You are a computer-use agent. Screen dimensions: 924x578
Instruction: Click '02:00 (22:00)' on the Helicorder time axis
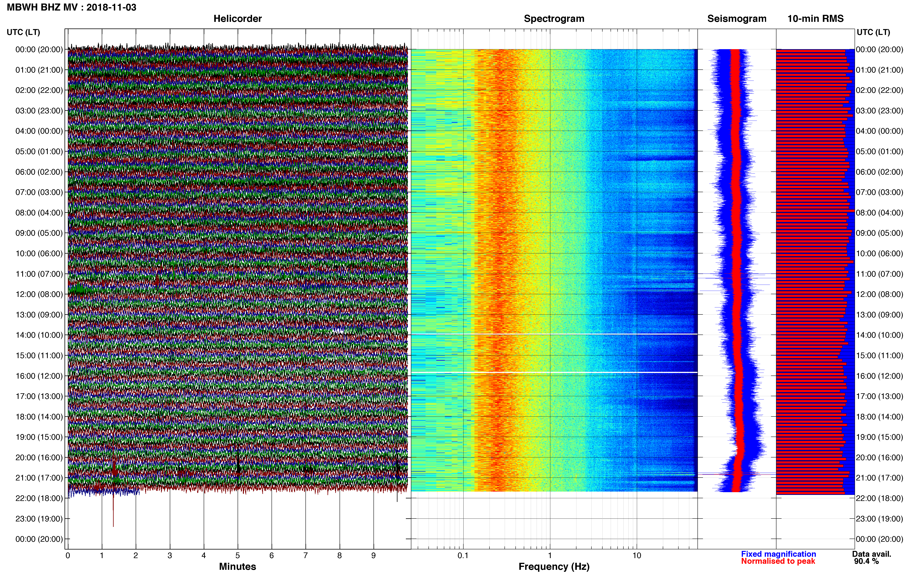tap(39, 90)
